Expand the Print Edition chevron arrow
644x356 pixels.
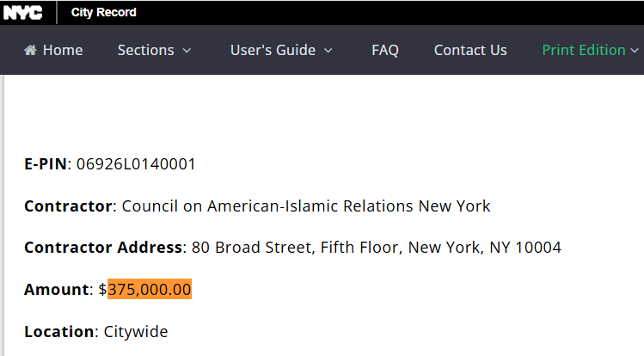coord(635,51)
